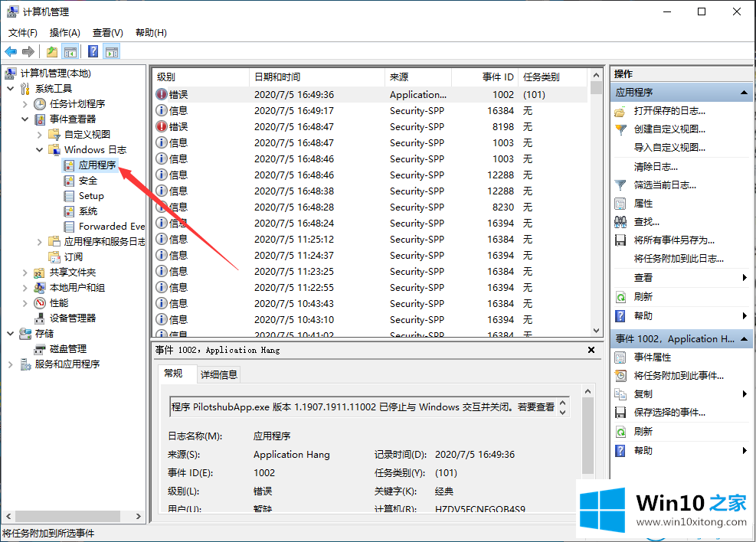Click the 任务计划程序 clock icon

(40, 104)
